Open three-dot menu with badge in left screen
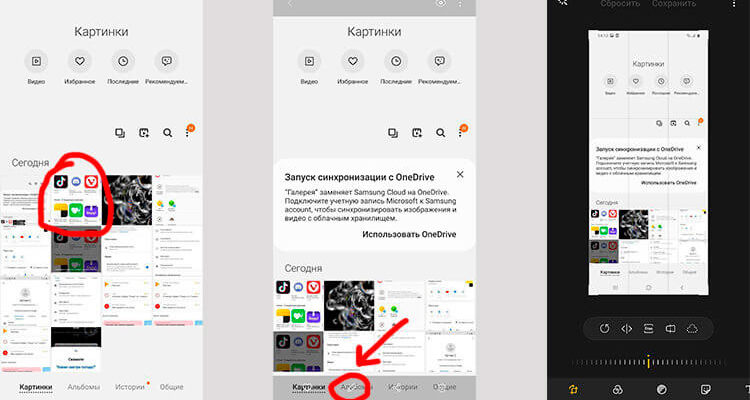Viewport: 750px width, 400px height. [188, 133]
